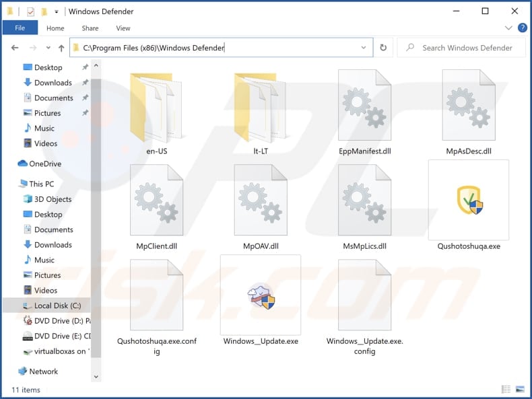
Task: Click navigation pane scroll up arrow
Action: [96, 66]
